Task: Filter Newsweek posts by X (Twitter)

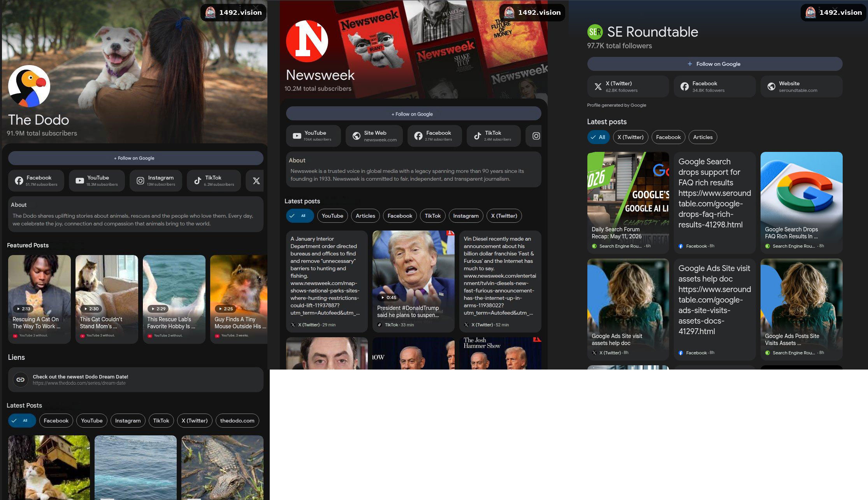Action: point(504,216)
